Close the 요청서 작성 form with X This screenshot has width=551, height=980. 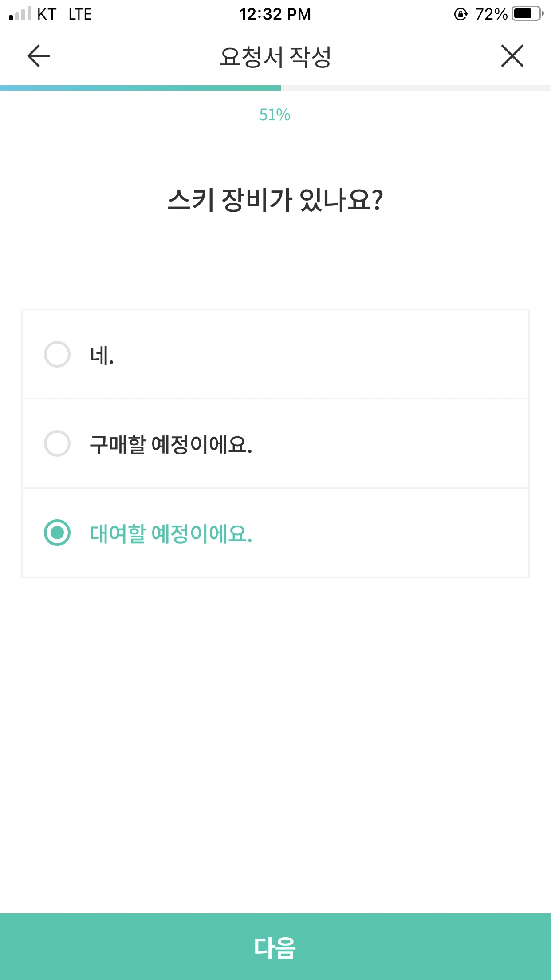tap(512, 56)
